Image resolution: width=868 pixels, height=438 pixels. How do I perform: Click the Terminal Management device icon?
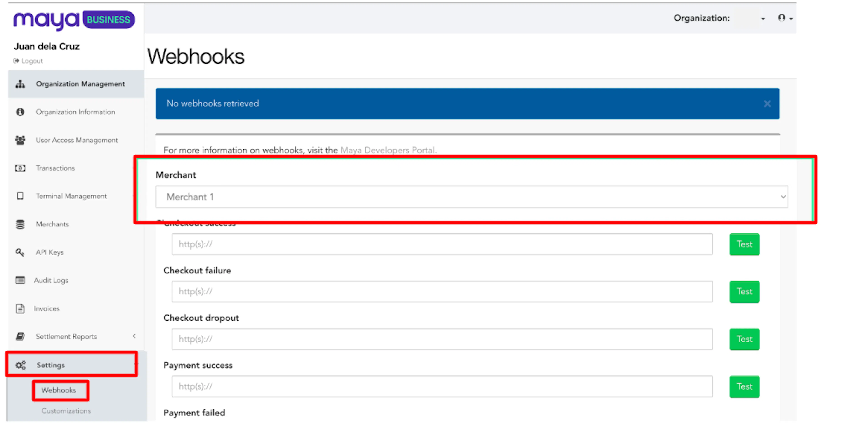coord(20,196)
